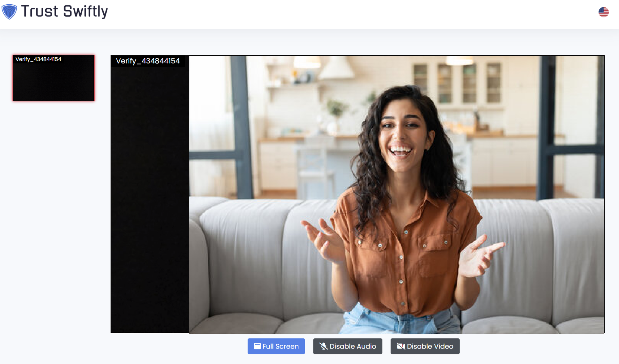Click the Full Screen button
The height and width of the screenshot is (364, 619).
click(x=276, y=346)
